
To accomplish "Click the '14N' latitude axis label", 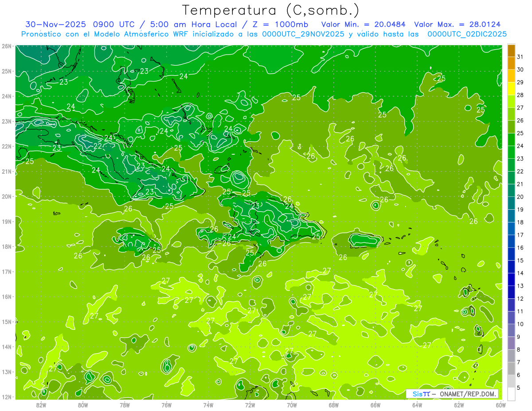I will 6,347.
